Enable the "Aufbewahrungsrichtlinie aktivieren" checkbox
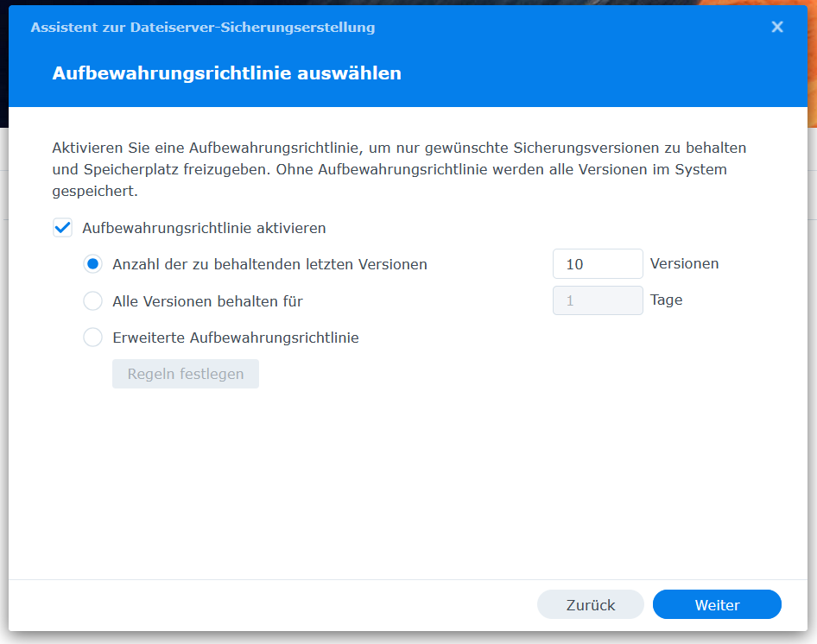Screen dimensions: 817x644 62,227
